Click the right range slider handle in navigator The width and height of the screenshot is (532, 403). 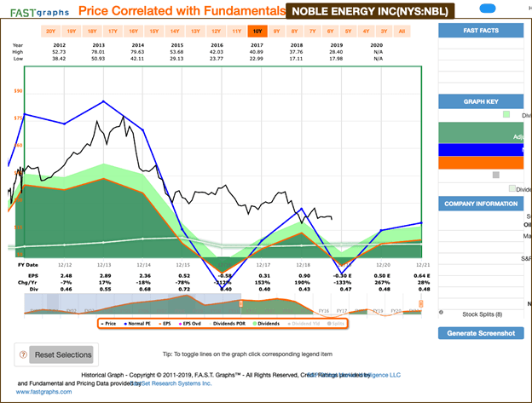click(420, 303)
